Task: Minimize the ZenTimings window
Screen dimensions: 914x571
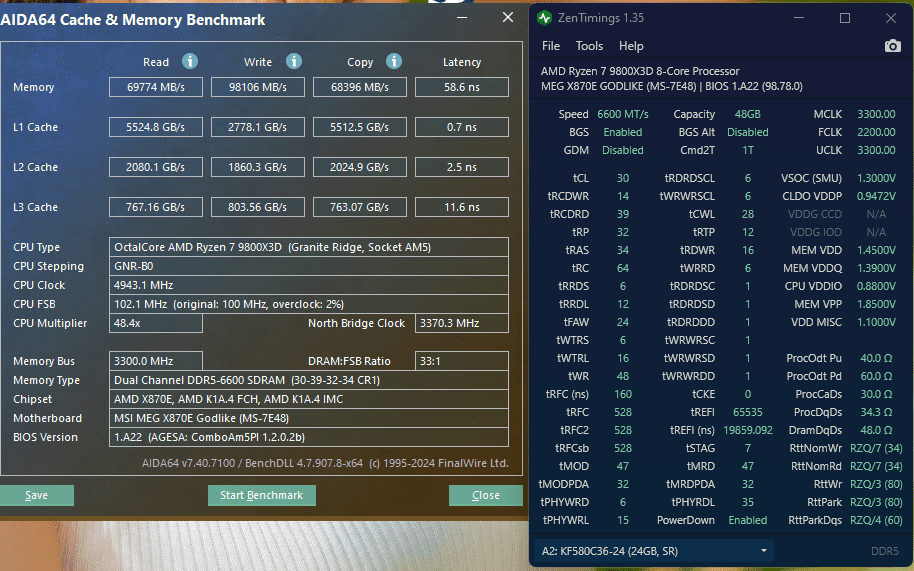Action: (799, 18)
